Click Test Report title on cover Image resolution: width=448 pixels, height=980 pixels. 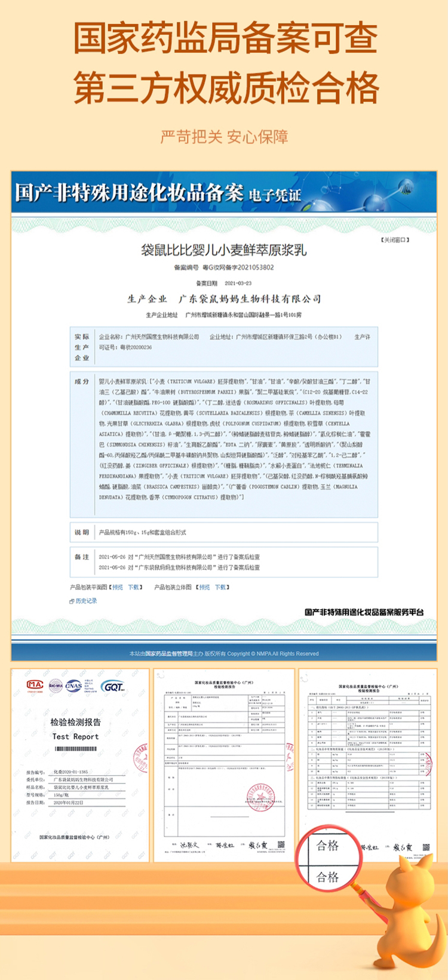tap(75, 736)
